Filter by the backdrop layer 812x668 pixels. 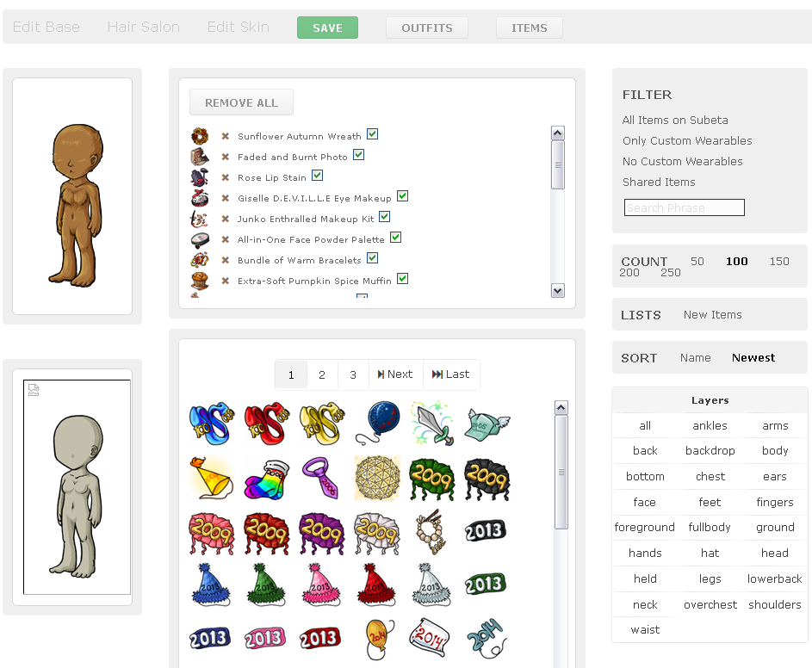(x=710, y=450)
